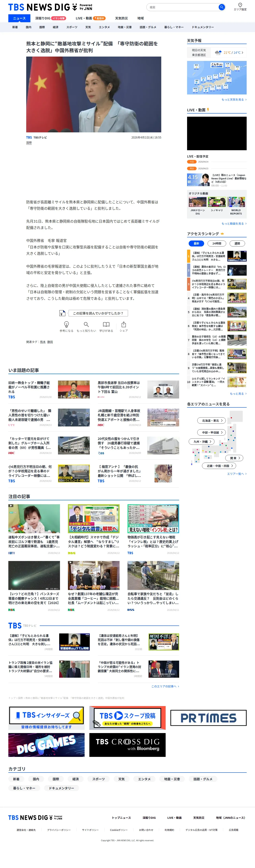This screenshot has width=255, height=868.
Task: Select the 今日 schedule badge
Action: pos(192,162)
